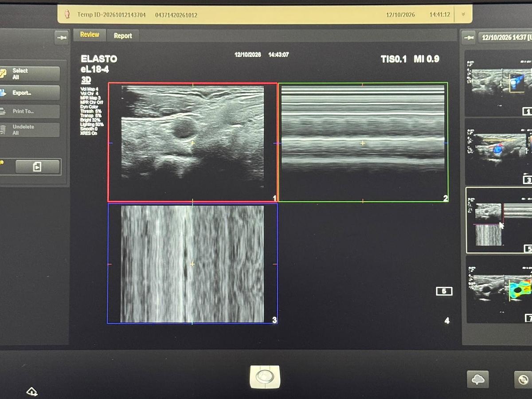Click the Vol Map 4 setting

point(90,89)
